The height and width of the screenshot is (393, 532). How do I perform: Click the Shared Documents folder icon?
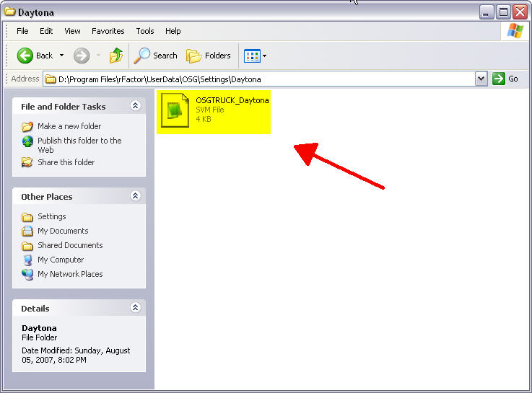click(x=27, y=246)
